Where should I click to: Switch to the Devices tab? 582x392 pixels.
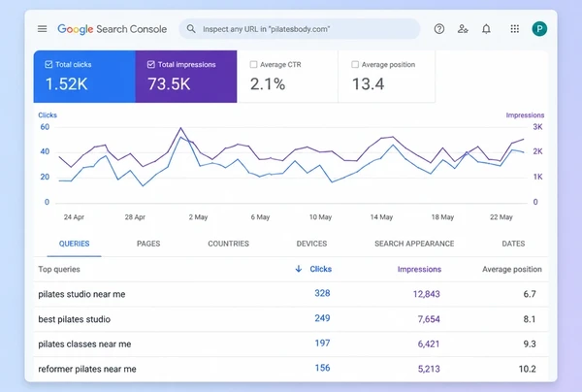tap(311, 244)
